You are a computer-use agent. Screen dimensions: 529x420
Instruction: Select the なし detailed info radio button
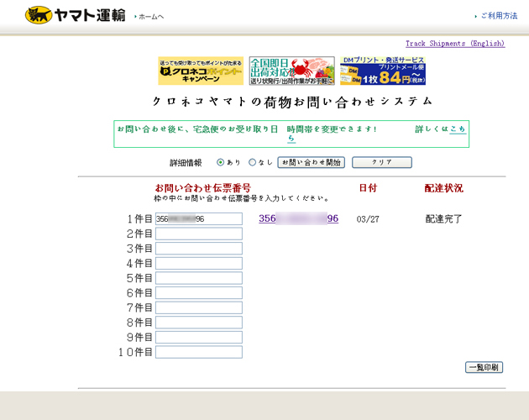(252, 162)
